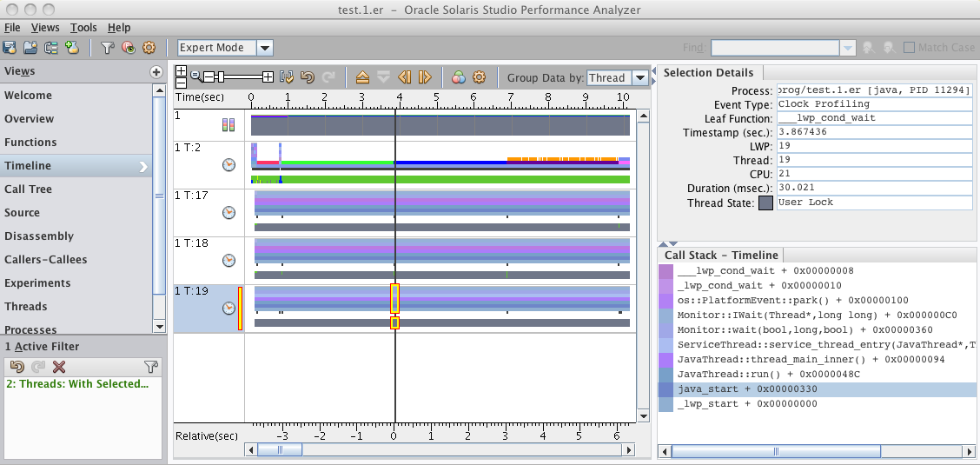Screen dimensions: 980x465
Task: Add a view with the plus button
Action: coord(156,72)
